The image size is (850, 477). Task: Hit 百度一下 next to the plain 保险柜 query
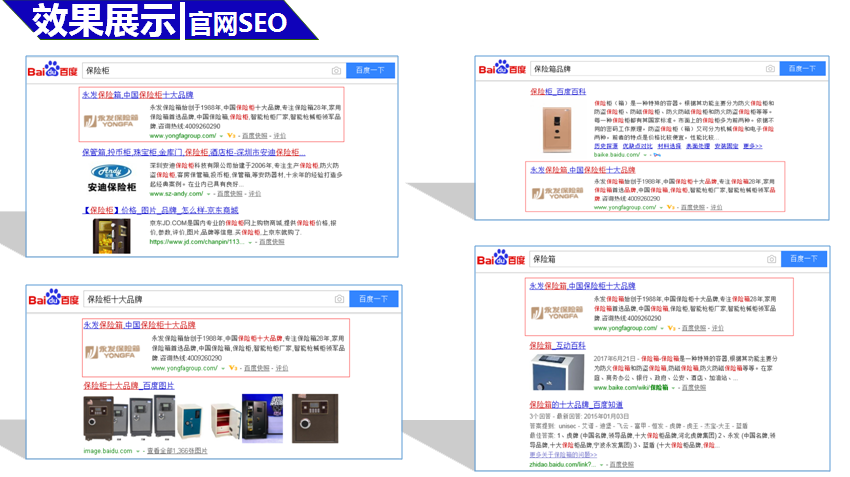point(370,70)
